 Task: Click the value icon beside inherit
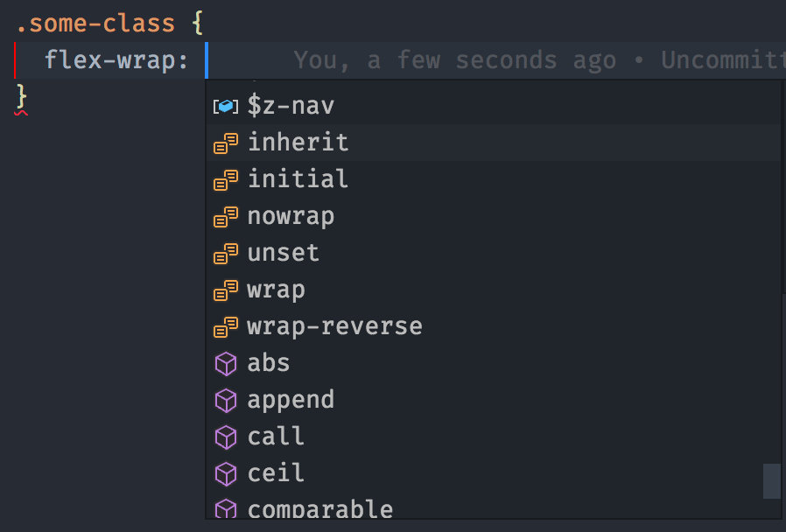(x=226, y=142)
